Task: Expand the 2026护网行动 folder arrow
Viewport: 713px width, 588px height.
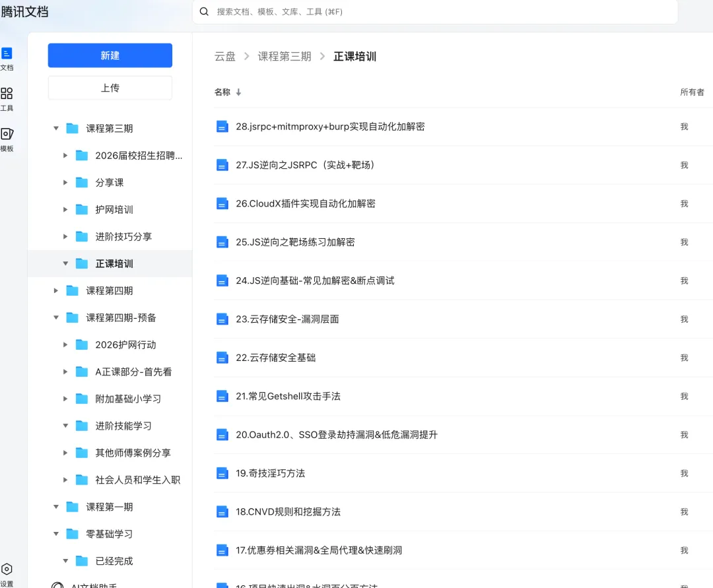Action: [x=65, y=344]
